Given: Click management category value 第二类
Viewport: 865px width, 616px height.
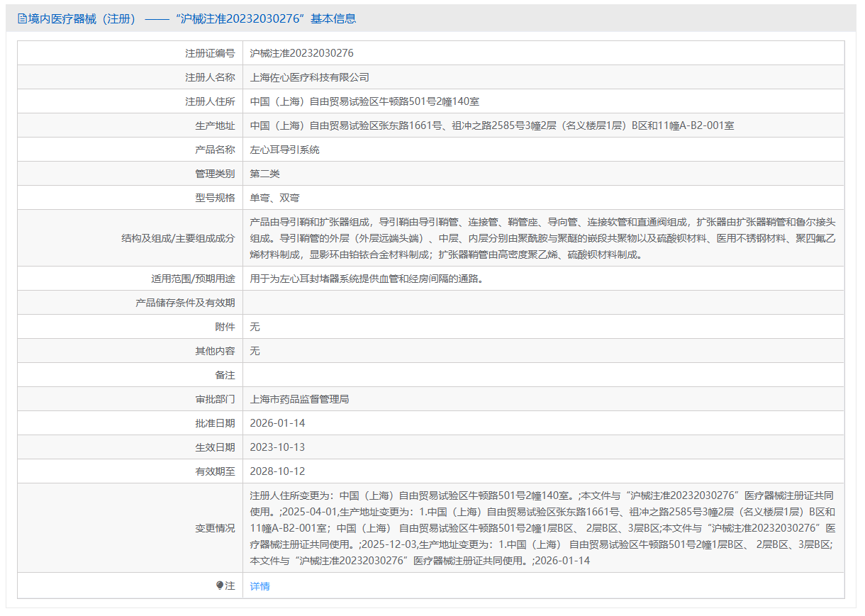Looking at the screenshot, I should click(265, 174).
